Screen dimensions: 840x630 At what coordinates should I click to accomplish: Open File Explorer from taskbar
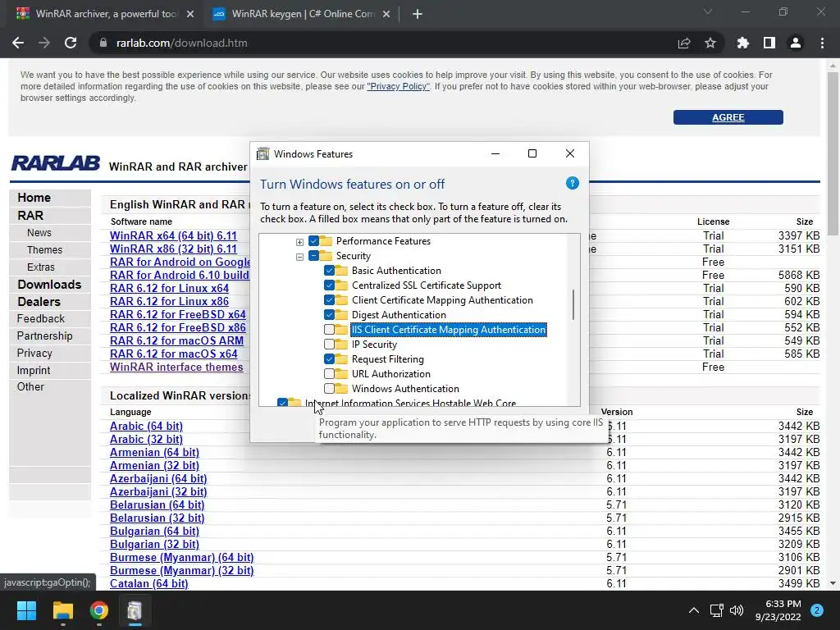[x=62, y=610]
